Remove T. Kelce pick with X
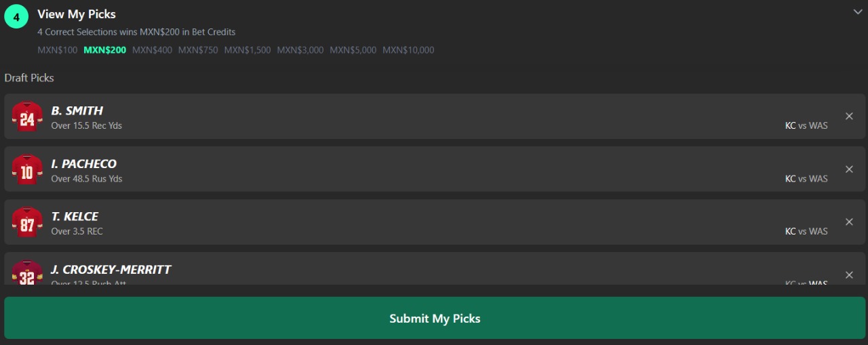Screen dimensions: 868x345 coord(849,222)
